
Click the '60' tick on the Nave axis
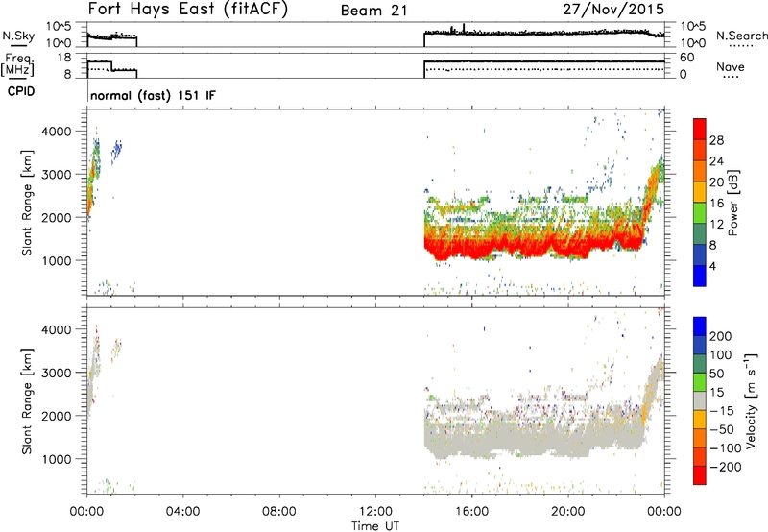[x=686, y=58]
